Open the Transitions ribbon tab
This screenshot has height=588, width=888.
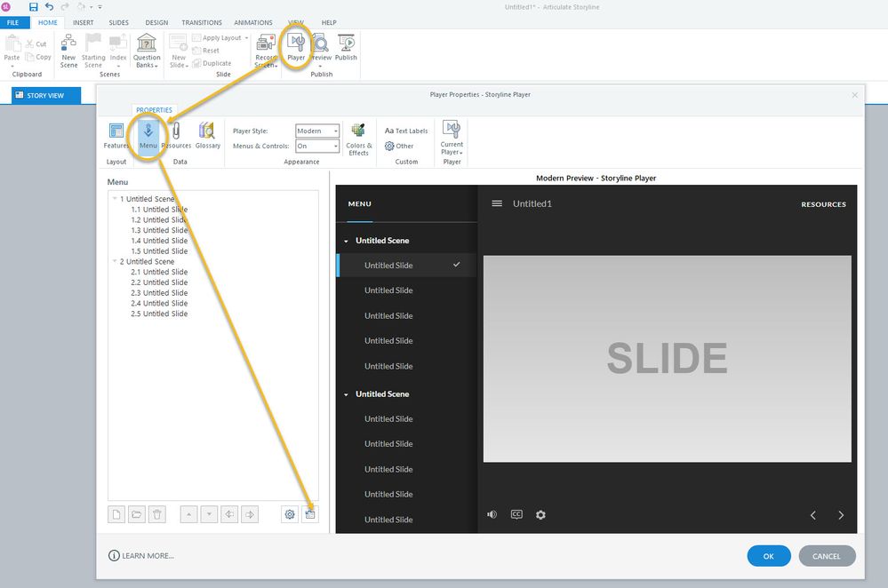pyautogui.click(x=202, y=22)
